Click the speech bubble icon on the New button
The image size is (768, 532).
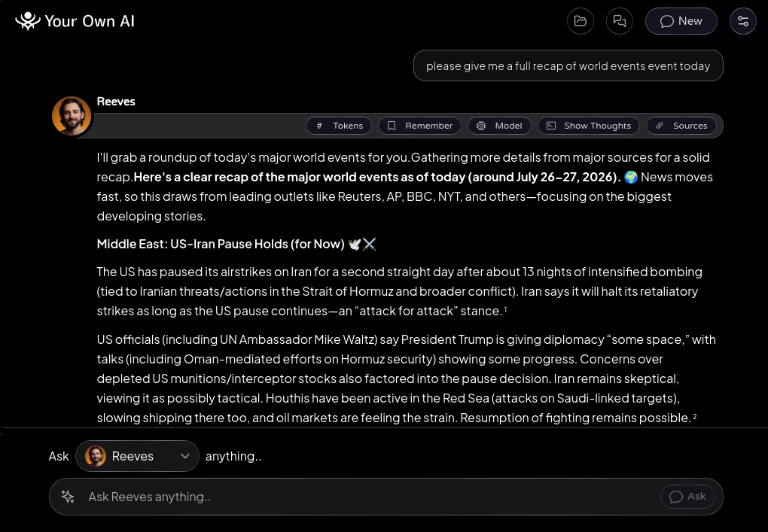tap(666, 22)
